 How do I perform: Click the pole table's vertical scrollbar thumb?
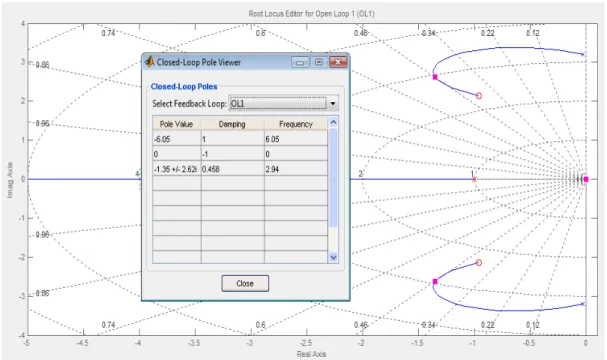[x=333, y=178]
